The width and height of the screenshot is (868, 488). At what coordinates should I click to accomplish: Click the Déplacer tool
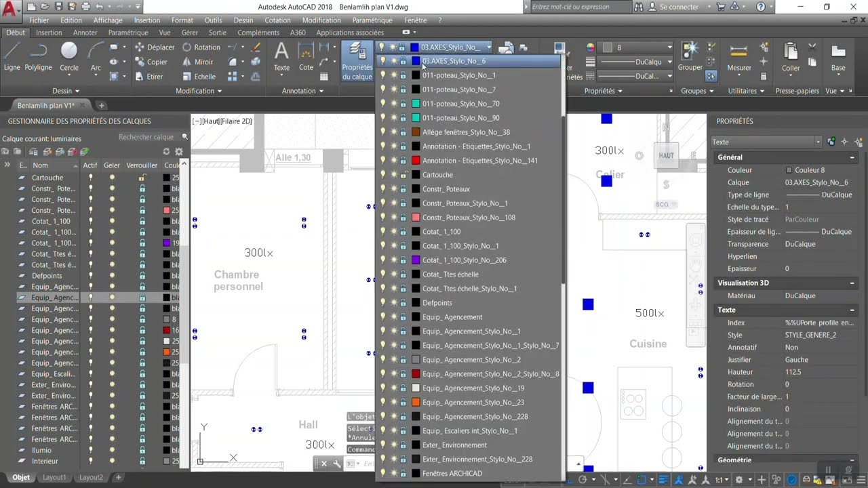click(x=155, y=47)
